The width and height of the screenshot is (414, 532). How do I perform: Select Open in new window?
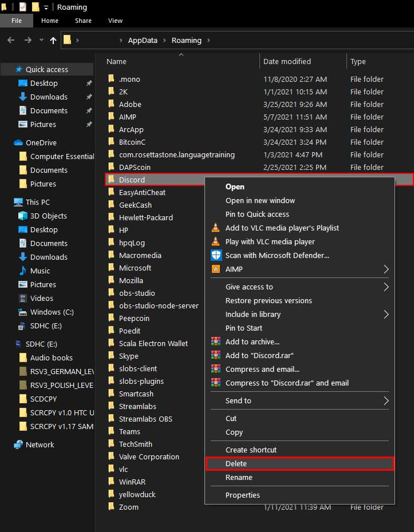300,201
